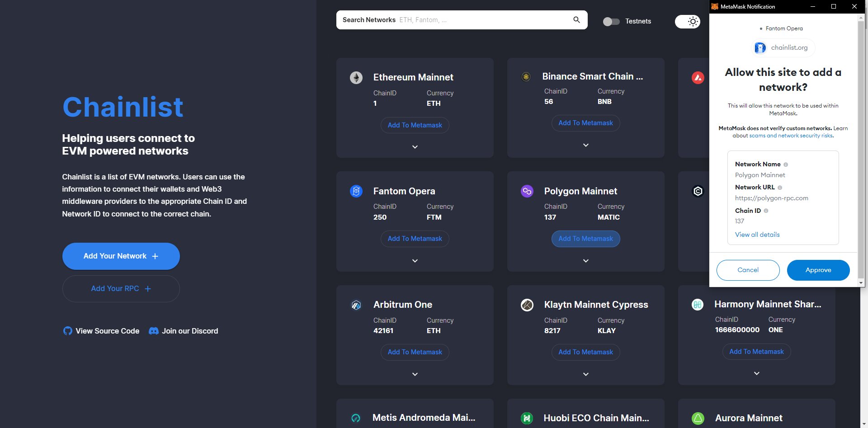Viewport: 868px width, 428px height.
Task: Add Polygon Mainnet to Metamask
Action: coord(586,239)
